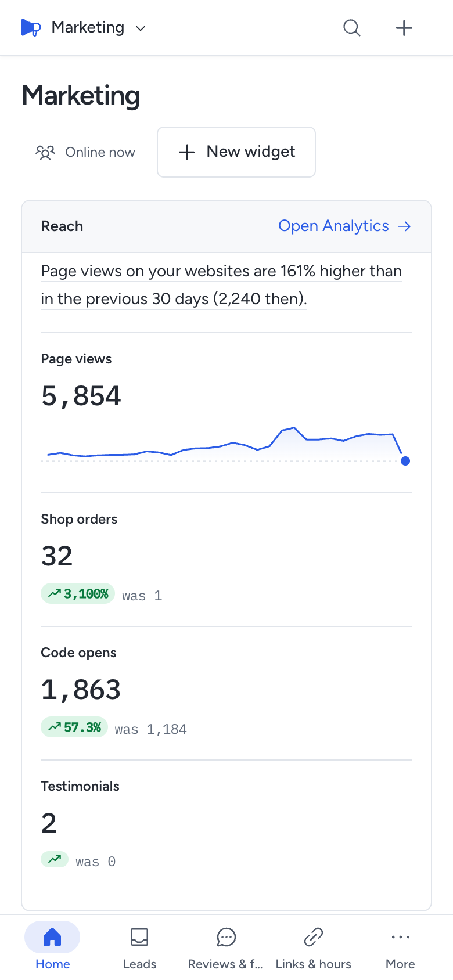Viewport: 453px width, 980px height.
Task: Click the 'was 1,184' comparison text
Action: [151, 729]
